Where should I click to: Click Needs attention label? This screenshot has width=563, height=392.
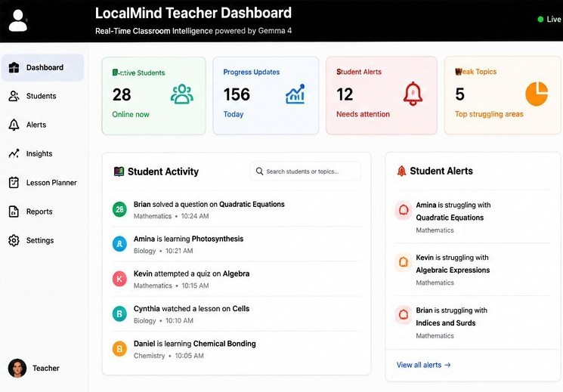point(363,114)
